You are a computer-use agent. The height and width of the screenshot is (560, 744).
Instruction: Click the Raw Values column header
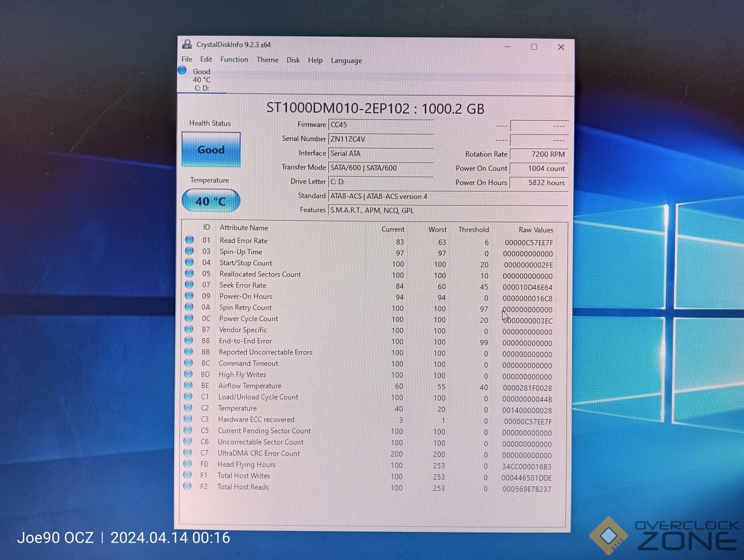tap(536, 230)
